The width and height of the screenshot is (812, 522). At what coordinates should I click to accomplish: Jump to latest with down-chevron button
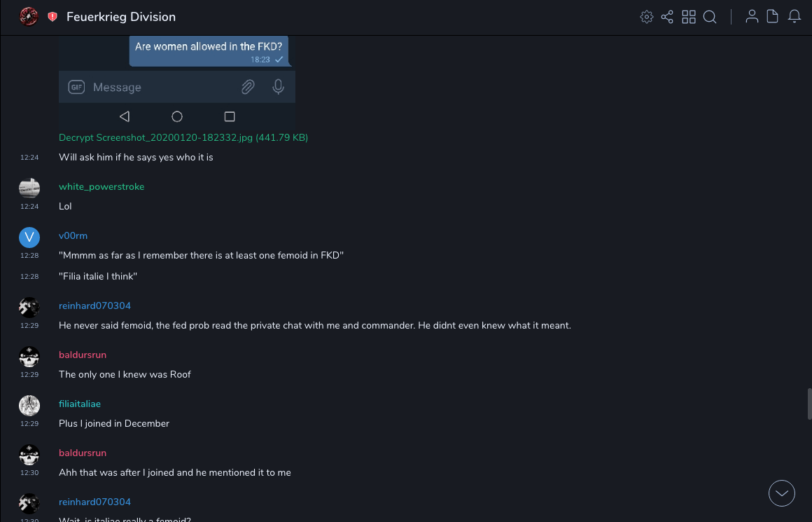pyautogui.click(x=782, y=493)
